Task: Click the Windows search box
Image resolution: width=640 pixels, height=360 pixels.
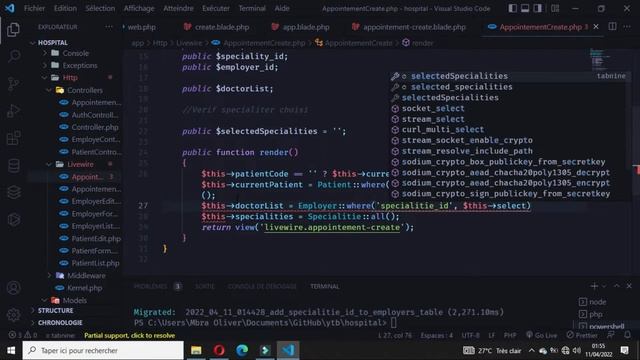Action: [103, 350]
